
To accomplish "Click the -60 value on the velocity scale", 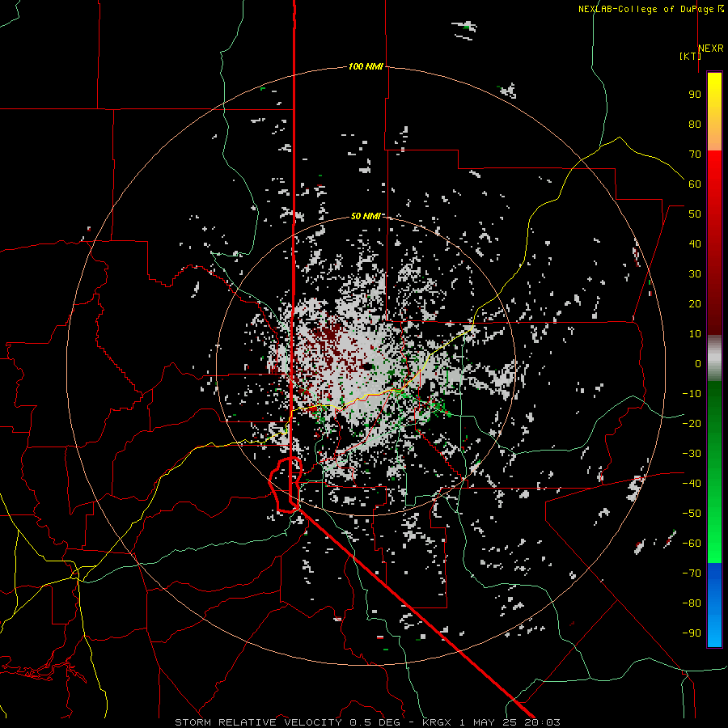I will pos(692,544).
